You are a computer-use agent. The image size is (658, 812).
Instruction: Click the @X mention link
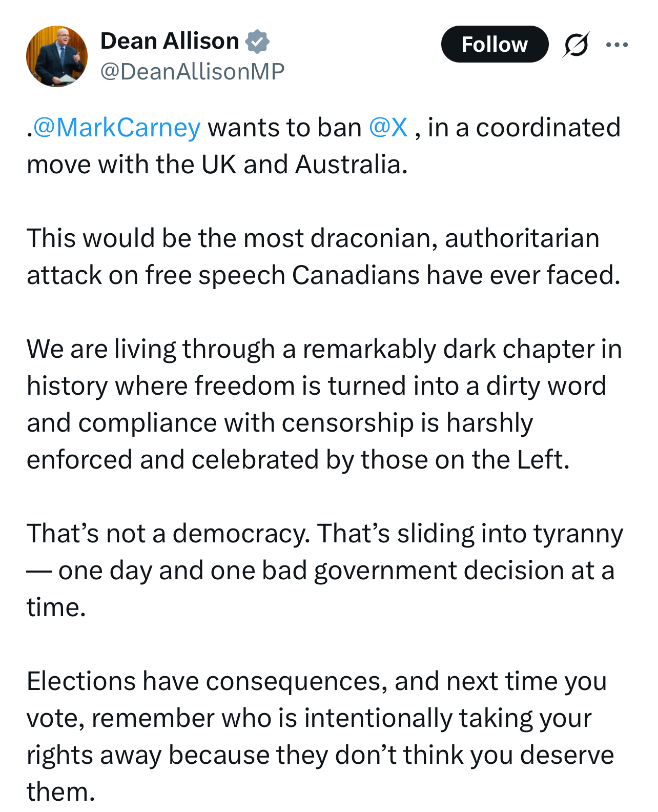click(x=388, y=128)
